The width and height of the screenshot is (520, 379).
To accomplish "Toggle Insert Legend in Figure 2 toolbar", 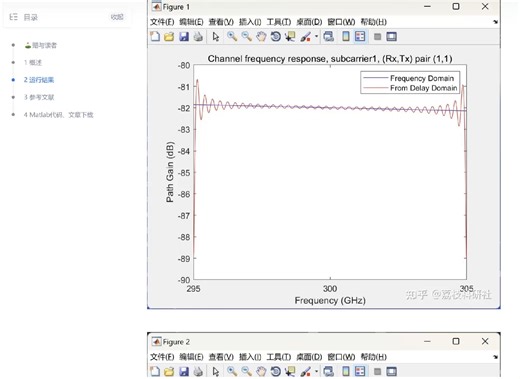I will (x=360, y=371).
